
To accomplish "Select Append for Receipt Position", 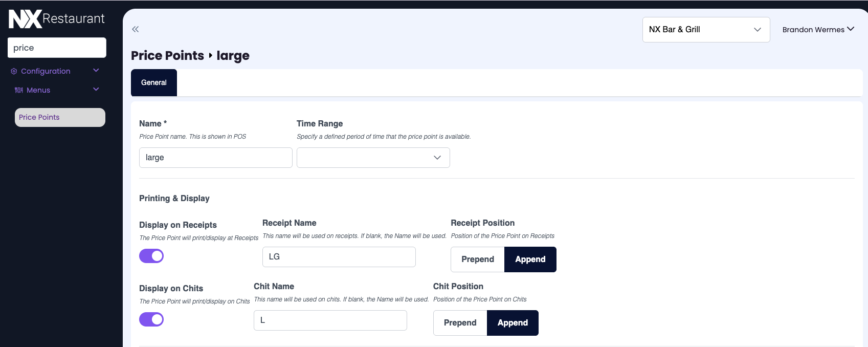I will (530, 259).
